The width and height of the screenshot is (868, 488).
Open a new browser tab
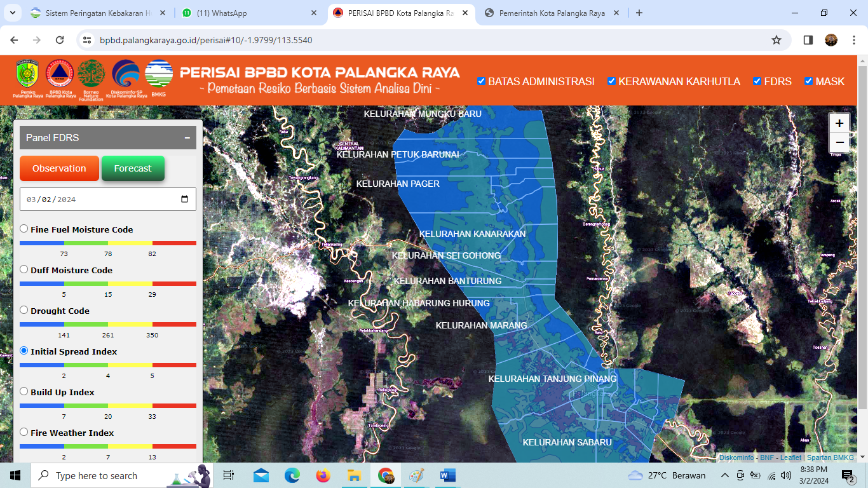(639, 13)
